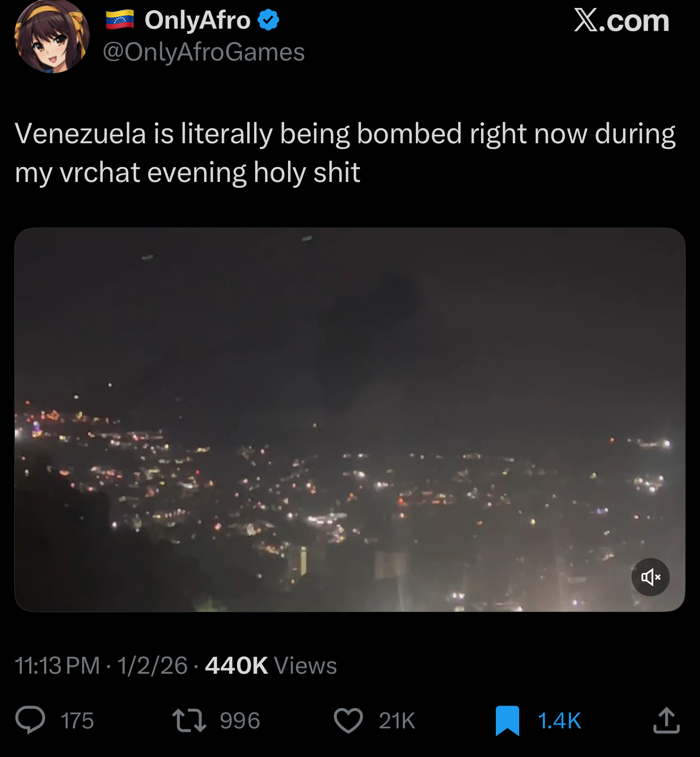The height and width of the screenshot is (757, 700).
Task: Click the OnlyAfro display name
Action: pyautogui.click(x=197, y=20)
